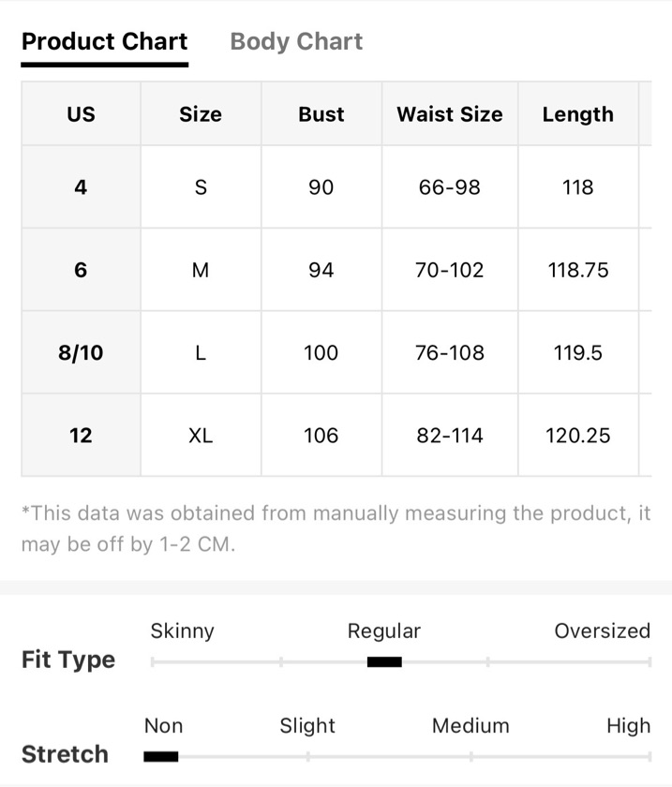Screen dimensions: 672x787
Task: Select the Product Chart tab
Action: click(104, 41)
